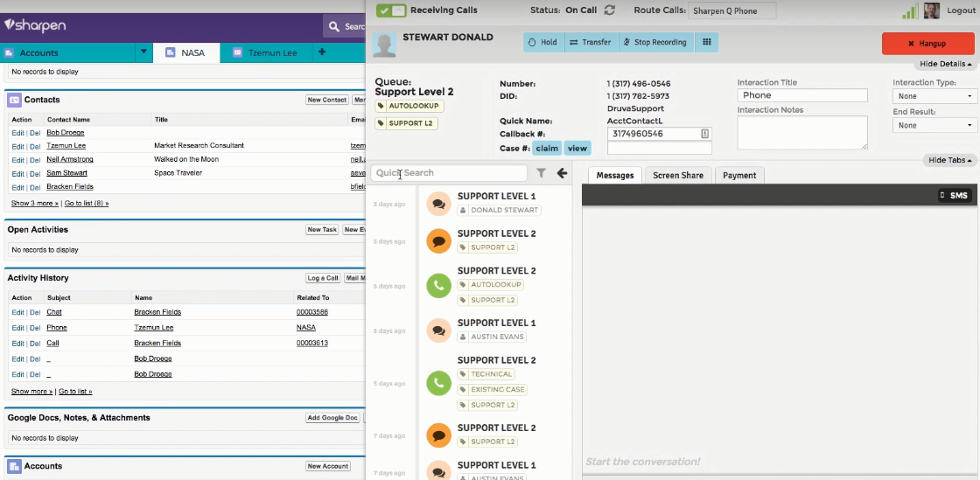Click Stop Recording button
The image size is (980, 480).
click(655, 43)
